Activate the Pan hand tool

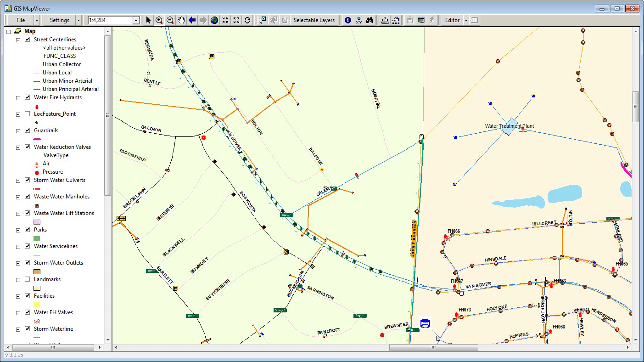tap(181, 20)
